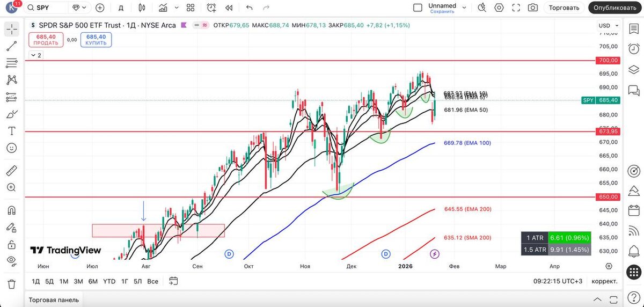644x307 pixels.
Task: Open the right-sidebar apps grid icon
Action: point(634,272)
